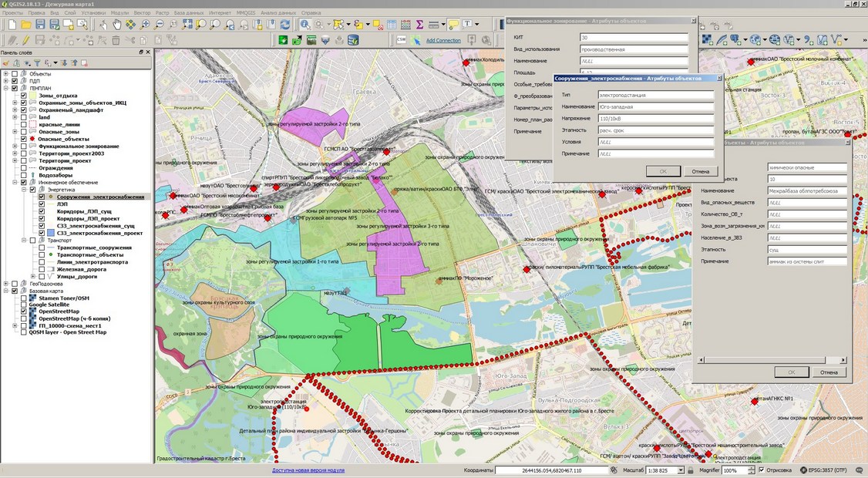Screen dimensions: 868x478
Task: Select the Identify Features tool
Action: pyautogui.click(x=305, y=25)
